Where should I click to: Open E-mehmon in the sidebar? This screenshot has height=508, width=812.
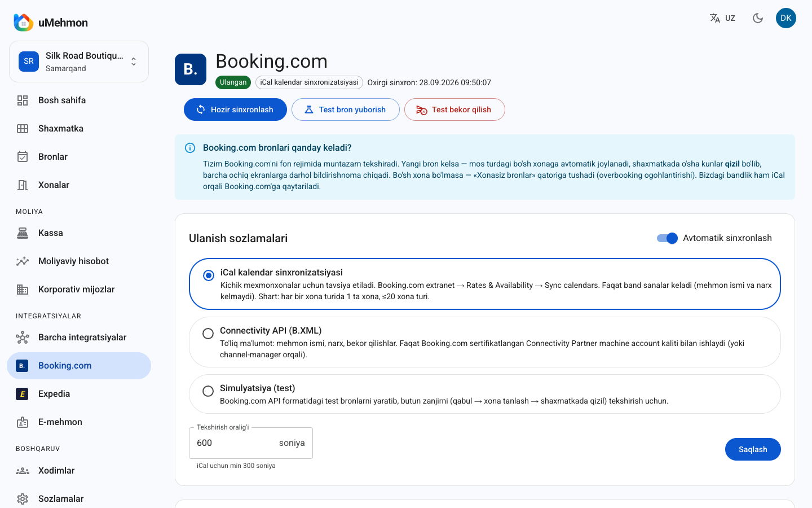79,422
